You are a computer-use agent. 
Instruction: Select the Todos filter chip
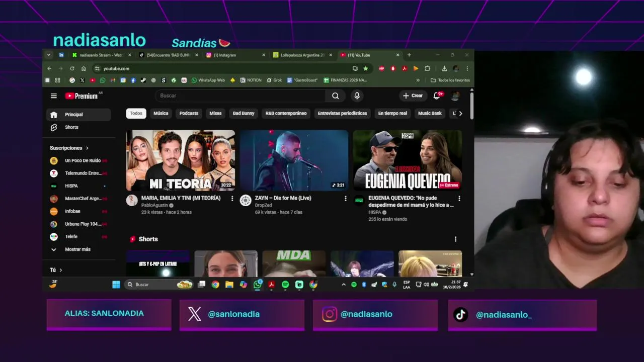point(136,113)
